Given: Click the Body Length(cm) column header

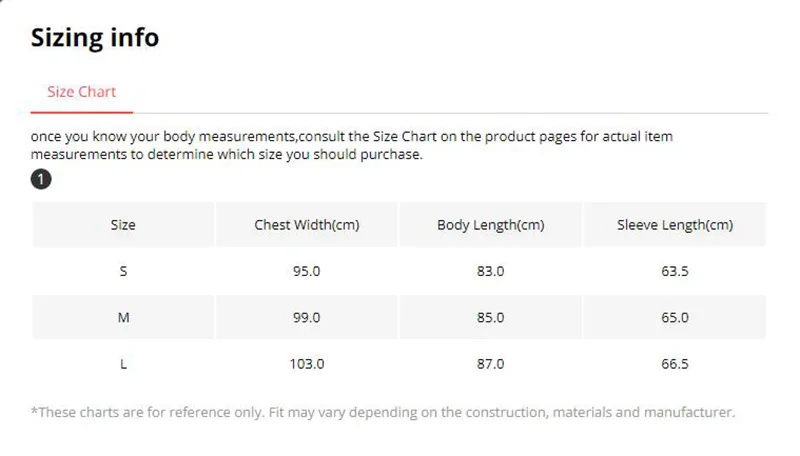Looking at the screenshot, I should pyautogui.click(x=490, y=225).
